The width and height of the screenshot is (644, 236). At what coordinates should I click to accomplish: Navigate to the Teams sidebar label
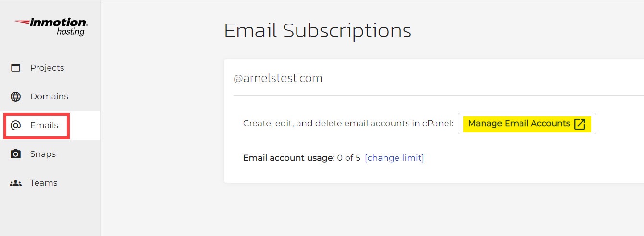[44, 183]
